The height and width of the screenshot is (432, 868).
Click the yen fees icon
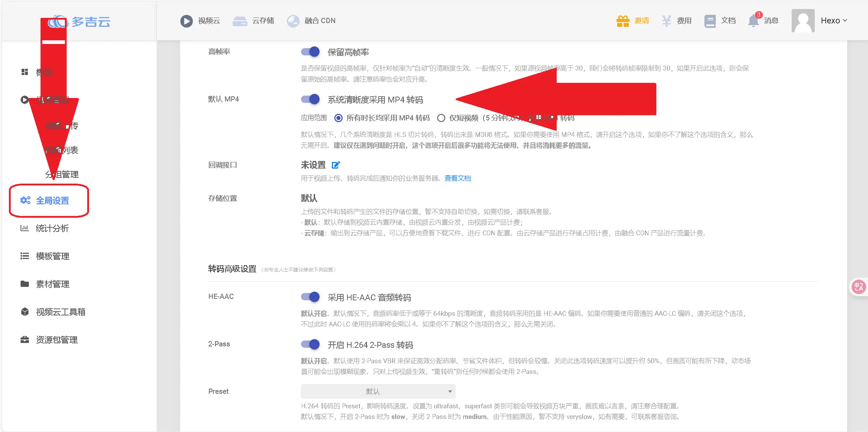pyautogui.click(x=666, y=21)
